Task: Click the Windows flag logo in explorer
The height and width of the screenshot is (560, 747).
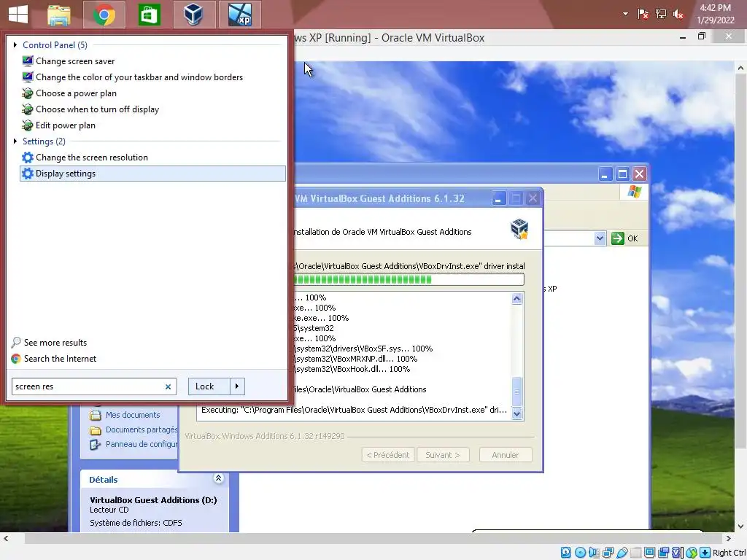Action: (635, 192)
